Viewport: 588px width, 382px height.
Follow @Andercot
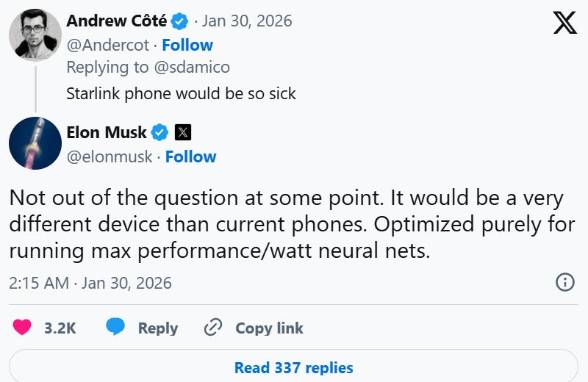pyautogui.click(x=187, y=45)
